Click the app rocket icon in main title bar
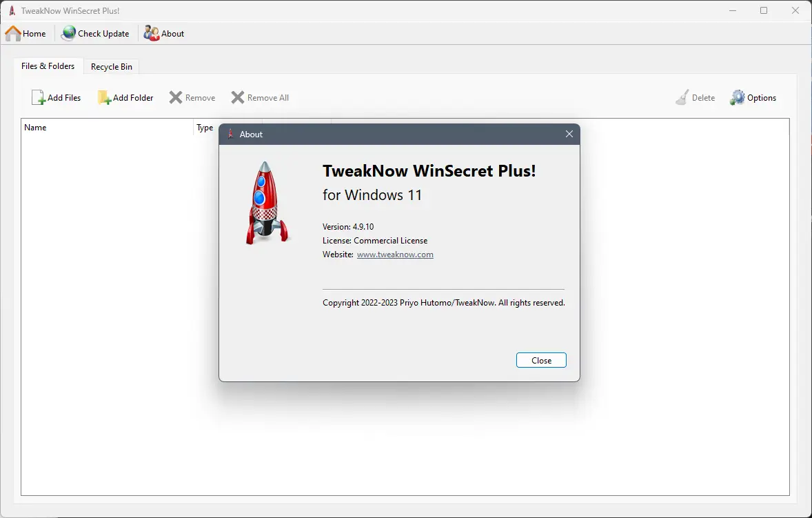The height and width of the screenshot is (518, 812). click(12, 11)
